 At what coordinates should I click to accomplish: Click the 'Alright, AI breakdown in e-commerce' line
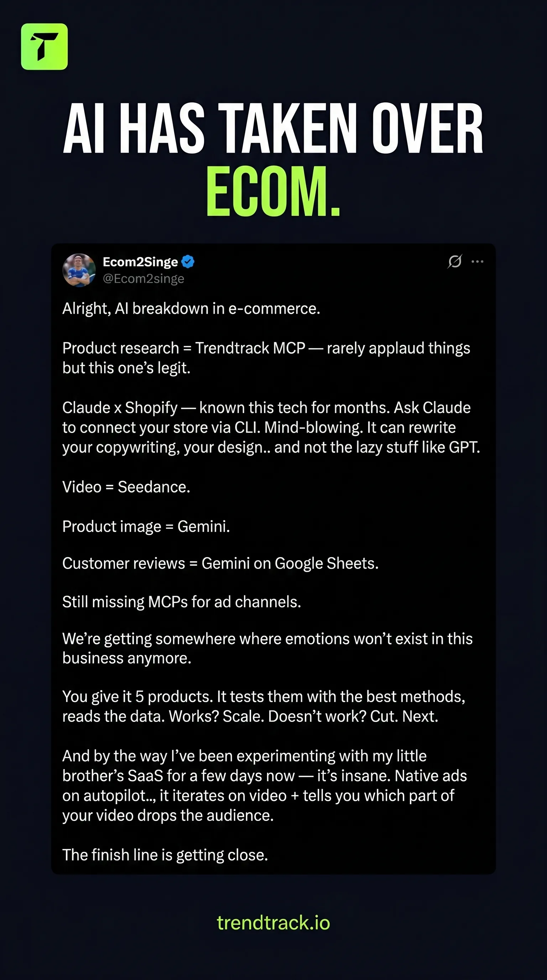pos(191,308)
